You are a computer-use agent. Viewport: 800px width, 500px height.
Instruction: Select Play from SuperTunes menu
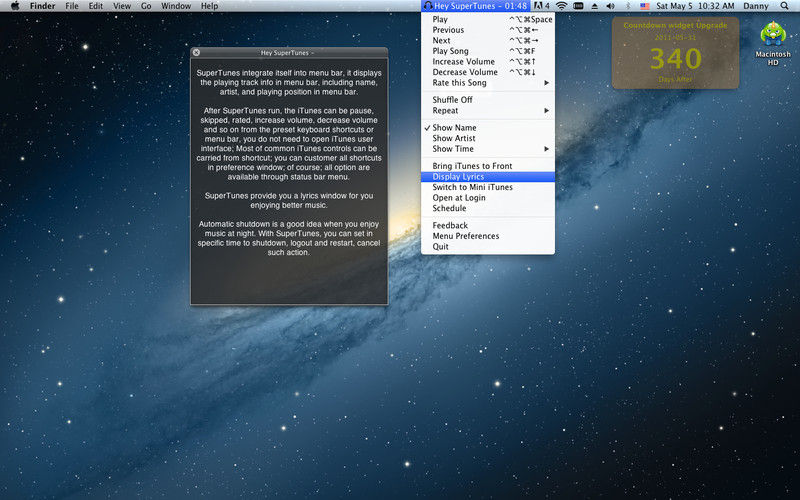[x=488, y=19]
